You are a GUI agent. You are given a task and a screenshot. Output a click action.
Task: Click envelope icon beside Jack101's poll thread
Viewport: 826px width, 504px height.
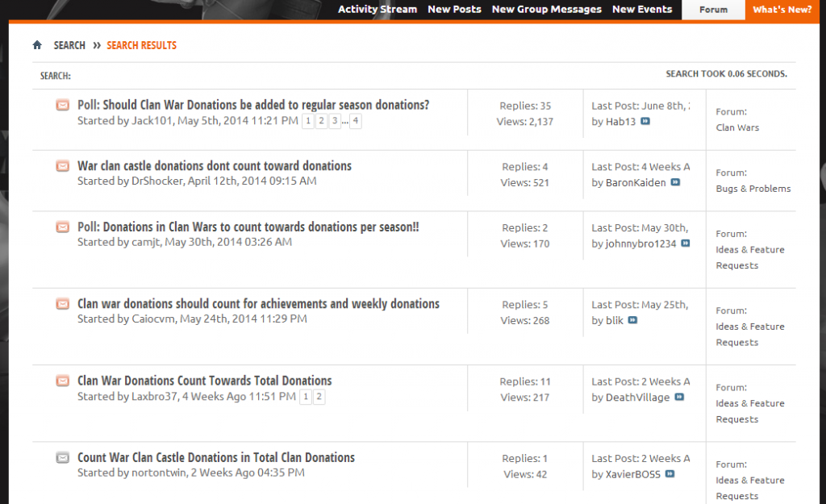[x=63, y=105]
